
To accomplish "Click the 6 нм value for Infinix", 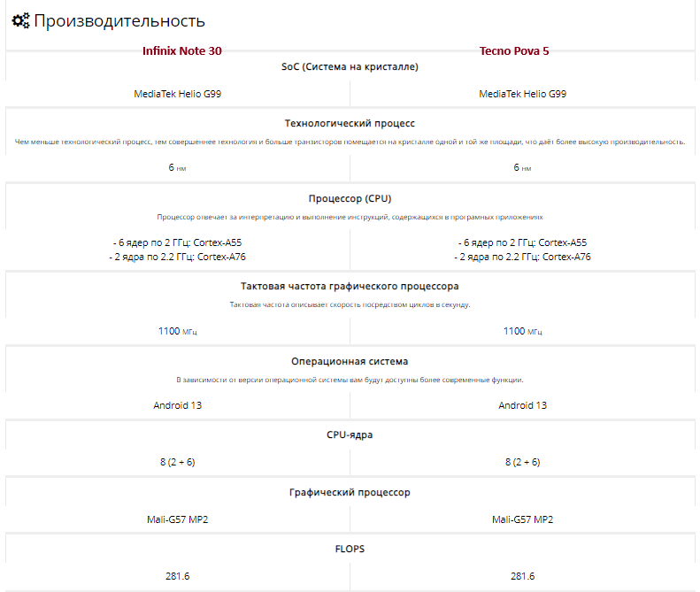I will pyautogui.click(x=177, y=167).
